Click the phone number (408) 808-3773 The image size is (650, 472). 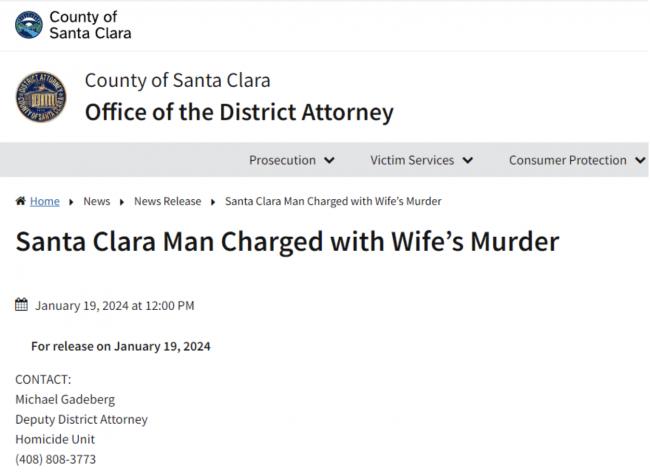[56, 459]
